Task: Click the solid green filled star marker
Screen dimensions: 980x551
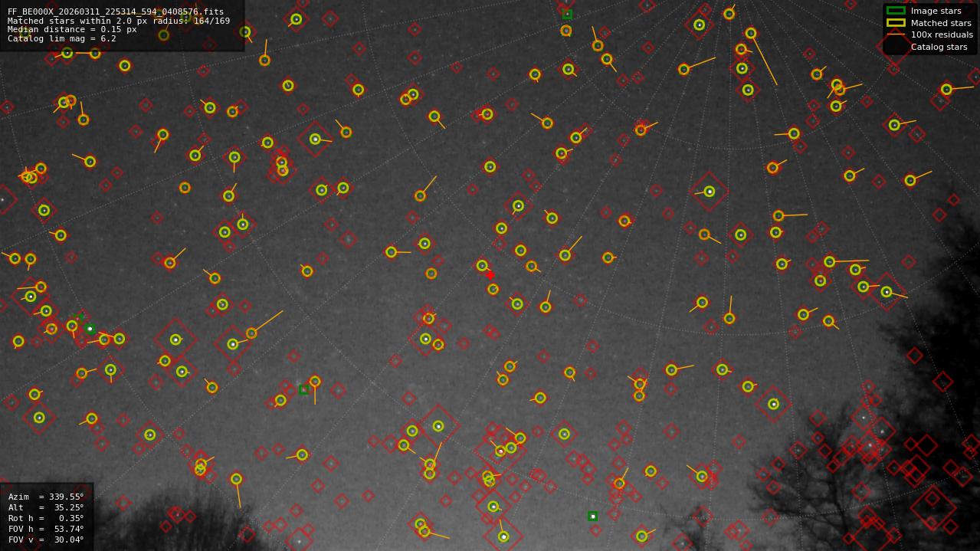Action: point(90,329)
